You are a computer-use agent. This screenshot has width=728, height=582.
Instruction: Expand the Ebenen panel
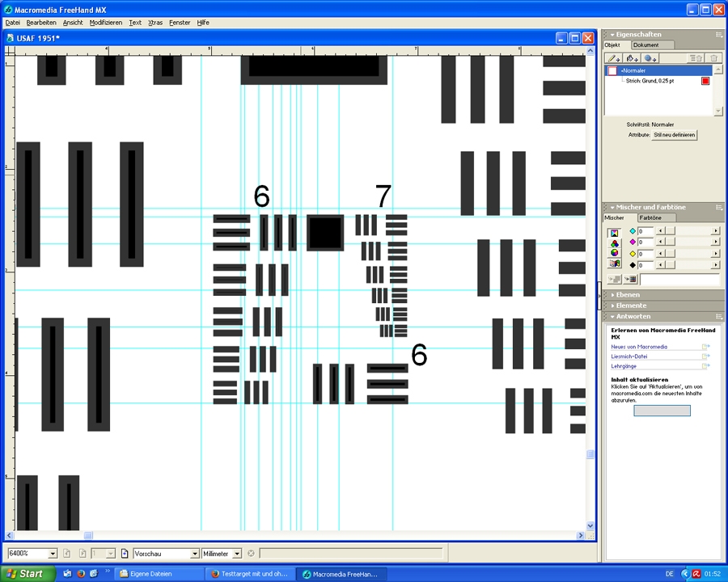(x=628, y=295)
